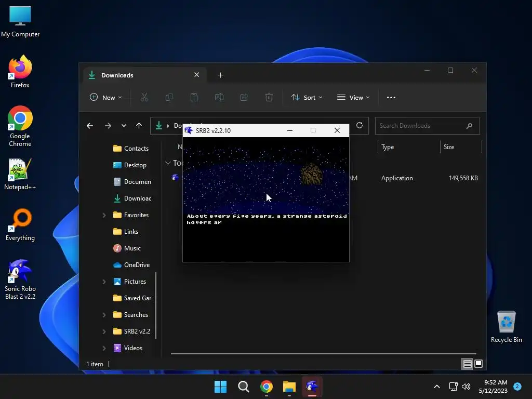Expand the Searches folder in sidebar

tap(104, 315)
